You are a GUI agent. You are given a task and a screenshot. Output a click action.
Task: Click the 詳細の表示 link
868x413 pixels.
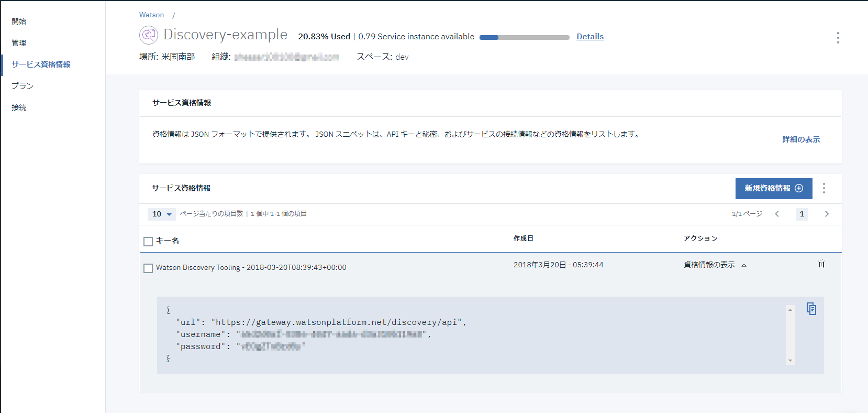pos(801,139)
